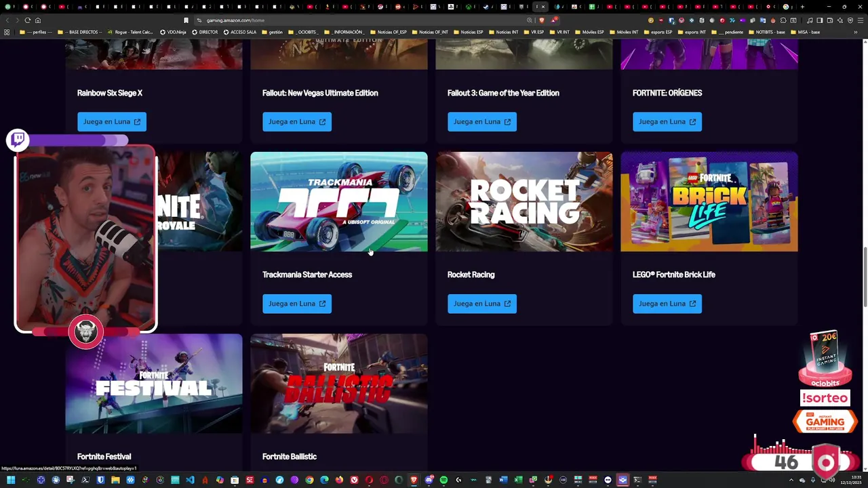Click the Fortnite Battle Royale thumbnail behind webcam

(x=199, y=201)
